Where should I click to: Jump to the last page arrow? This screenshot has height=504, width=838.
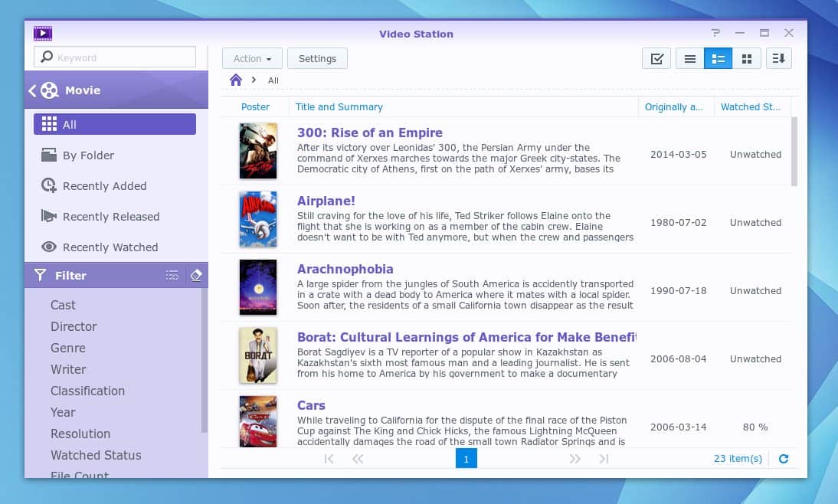click(x=604, y=459)
